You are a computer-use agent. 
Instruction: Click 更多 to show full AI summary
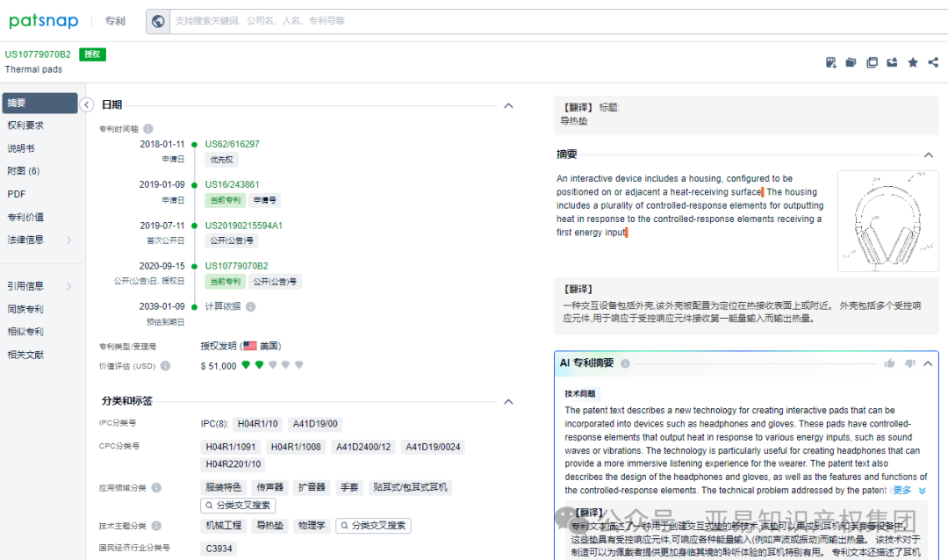pos(905,490)
